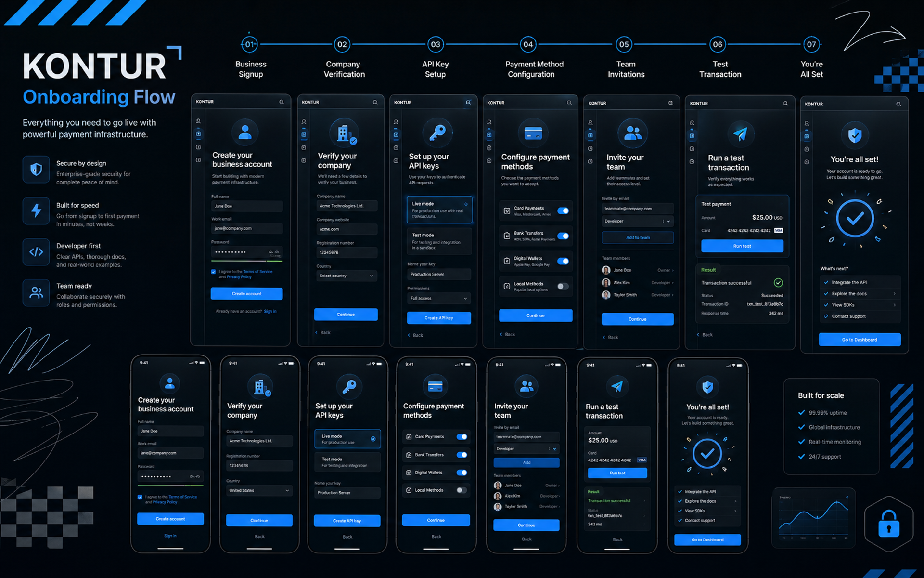Uncheck Terms of Service checkbox in desktop signup

click(x=213, y=272)
